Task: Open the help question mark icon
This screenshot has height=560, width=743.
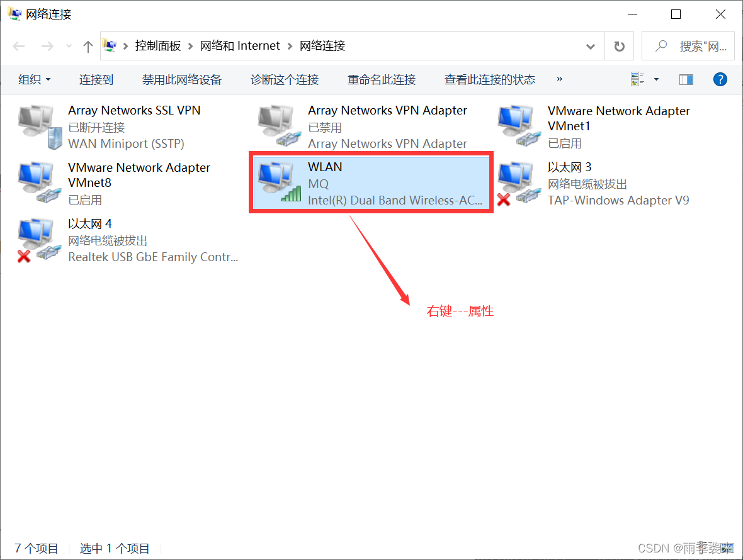Action: click(720, 79)
